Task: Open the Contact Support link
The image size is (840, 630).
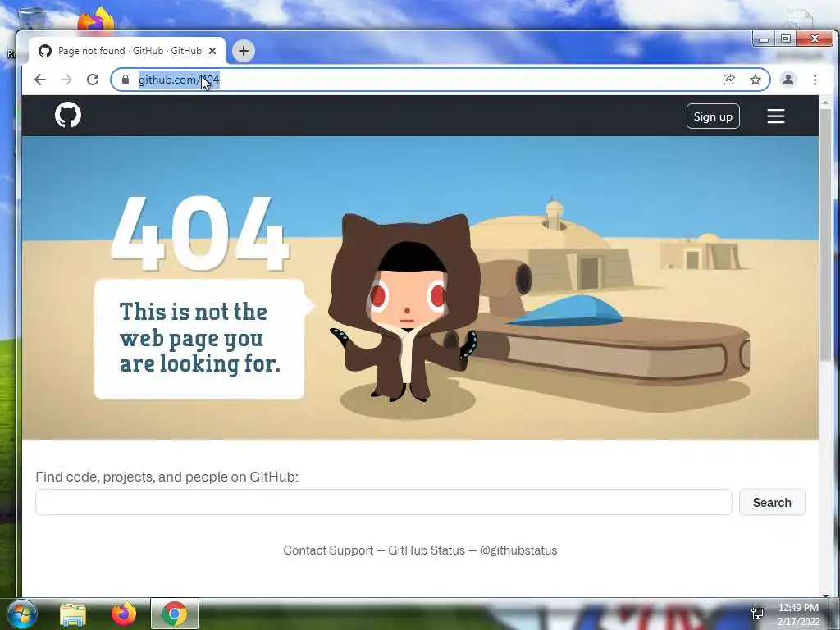Action: (328, 550)
